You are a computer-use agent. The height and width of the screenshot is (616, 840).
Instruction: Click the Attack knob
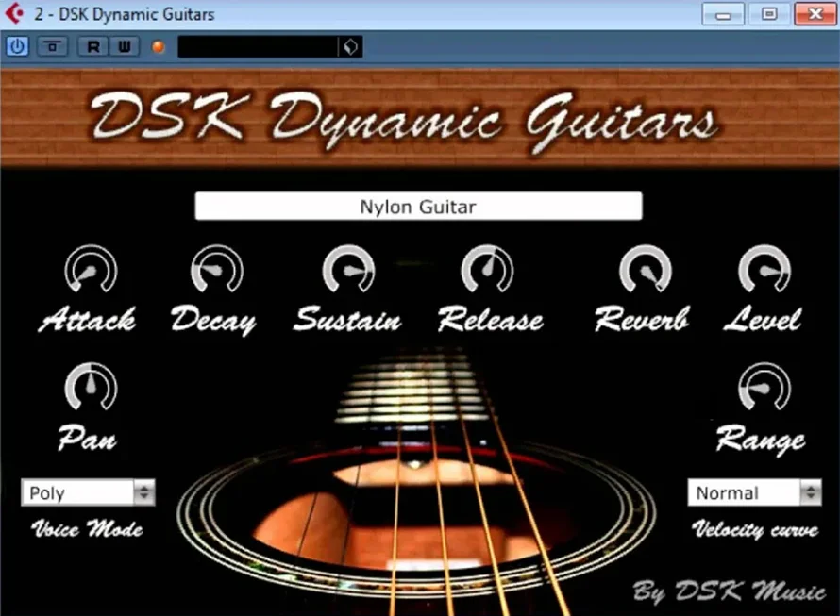tap(91, 271)
